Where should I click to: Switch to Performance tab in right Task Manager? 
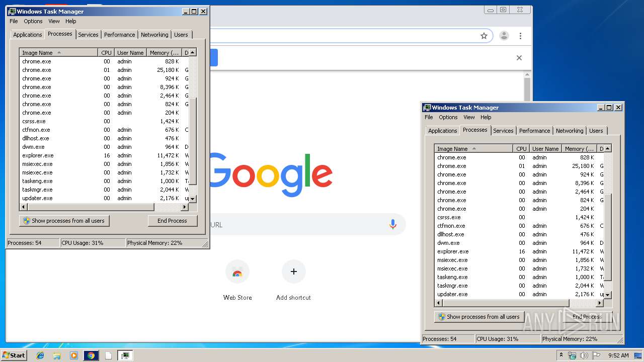(535, 131)
